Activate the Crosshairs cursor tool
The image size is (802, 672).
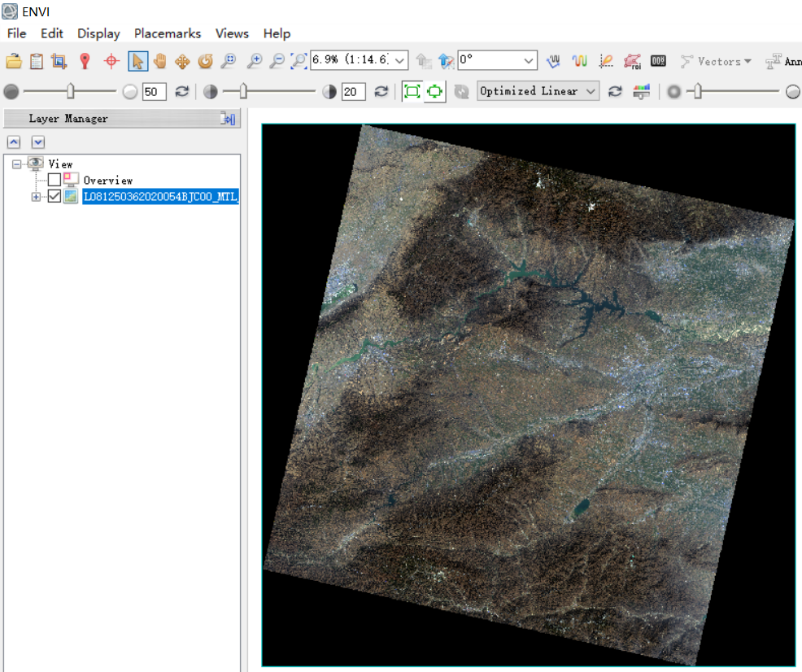[111, 61]
